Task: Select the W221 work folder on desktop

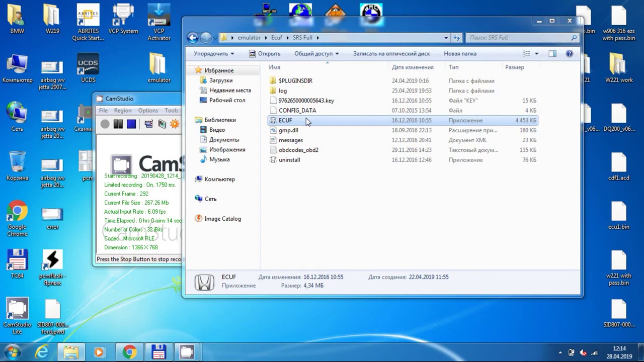Action: (x=618, y=69)
